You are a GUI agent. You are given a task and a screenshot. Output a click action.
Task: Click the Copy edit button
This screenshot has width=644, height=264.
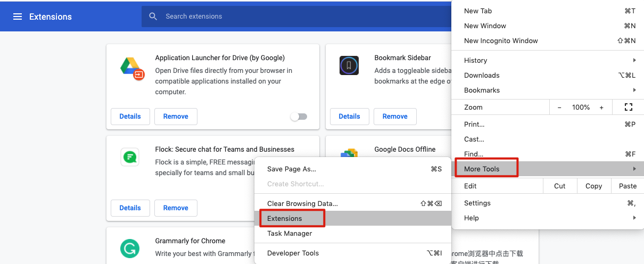[593, 186]
